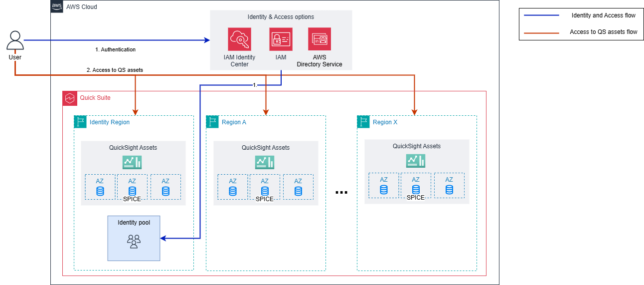Click the 'Region A' label
The height and width of the screenshot is (285, 644).
234,122
